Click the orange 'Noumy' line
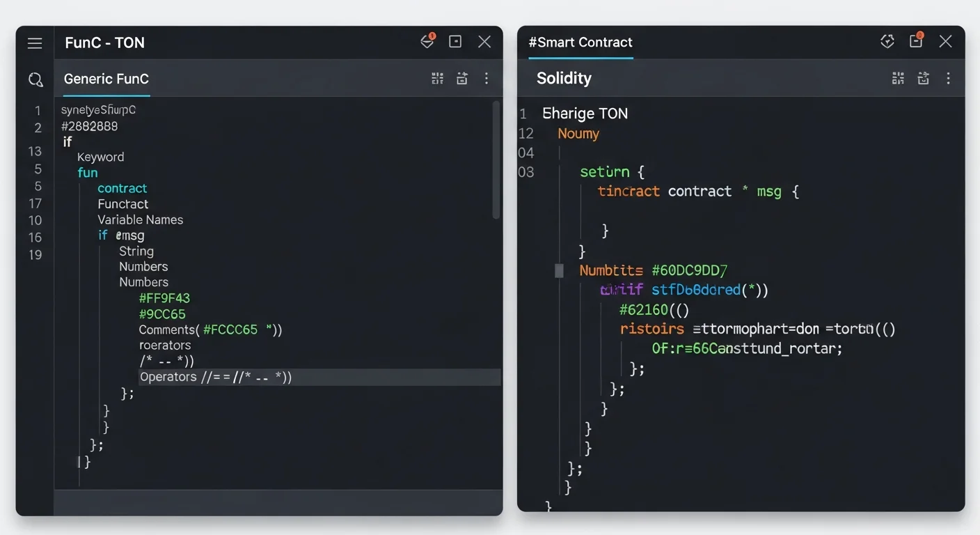 click(578, 134)
